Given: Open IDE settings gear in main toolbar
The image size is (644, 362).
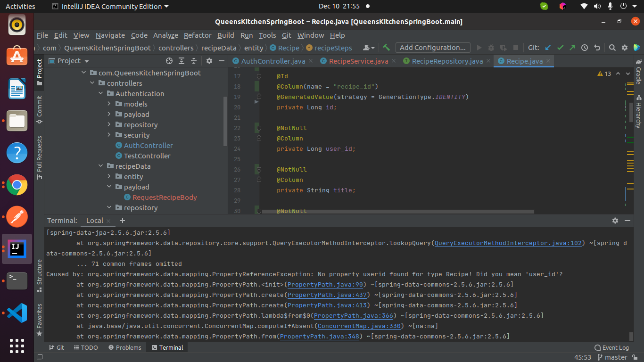Looking at the screenshot, I should (625, 48).
